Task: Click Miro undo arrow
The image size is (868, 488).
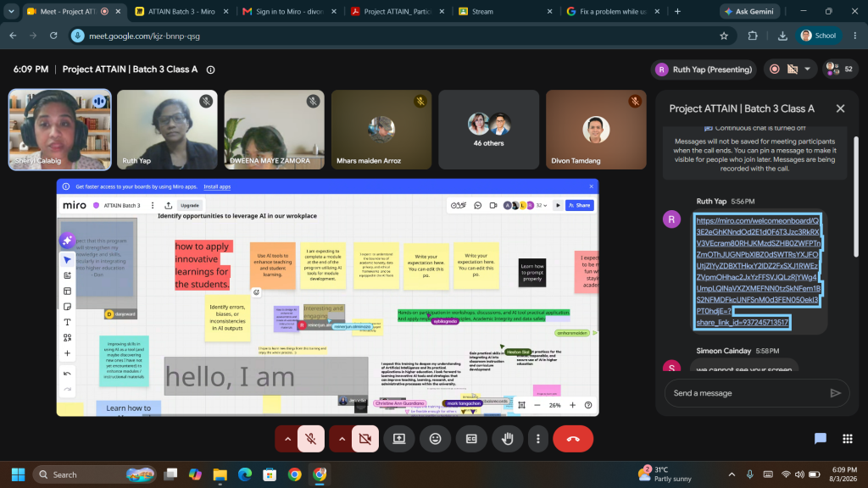Action: [68, 374]
